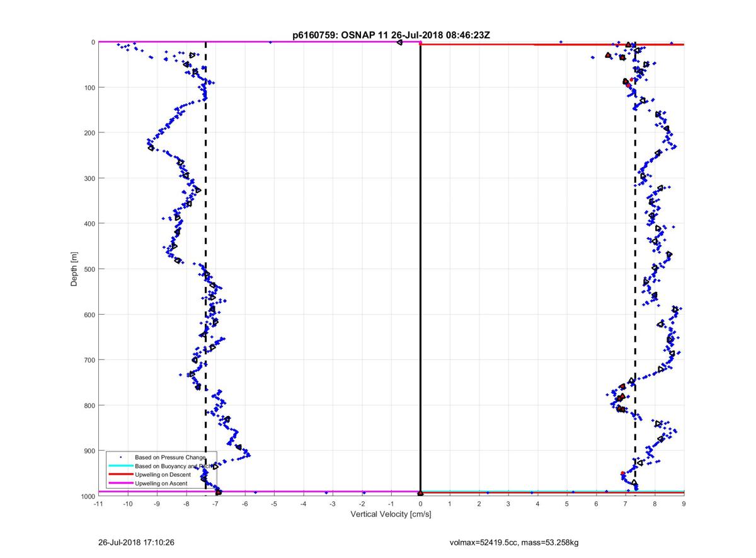The height and width of the screenshot is (558, 756).
Task: Click velocity axis tick label '5'
Action: pos(567,504)
